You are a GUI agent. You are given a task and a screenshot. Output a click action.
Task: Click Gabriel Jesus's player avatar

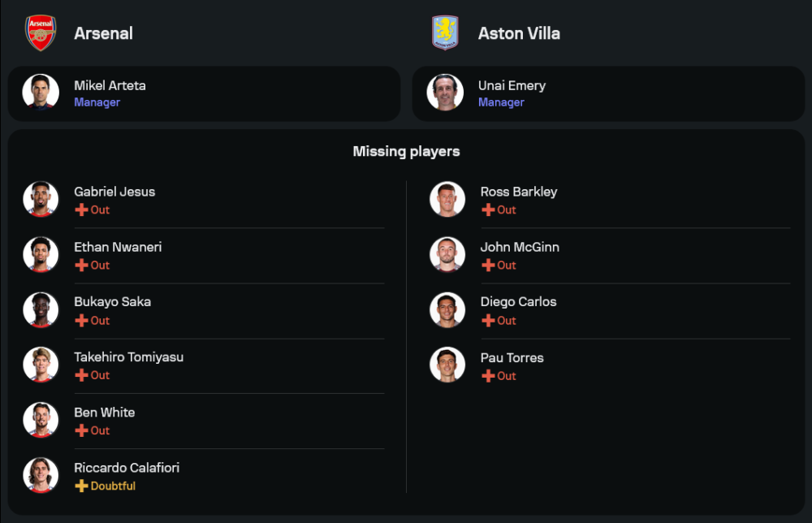click(x=41, y=199)
